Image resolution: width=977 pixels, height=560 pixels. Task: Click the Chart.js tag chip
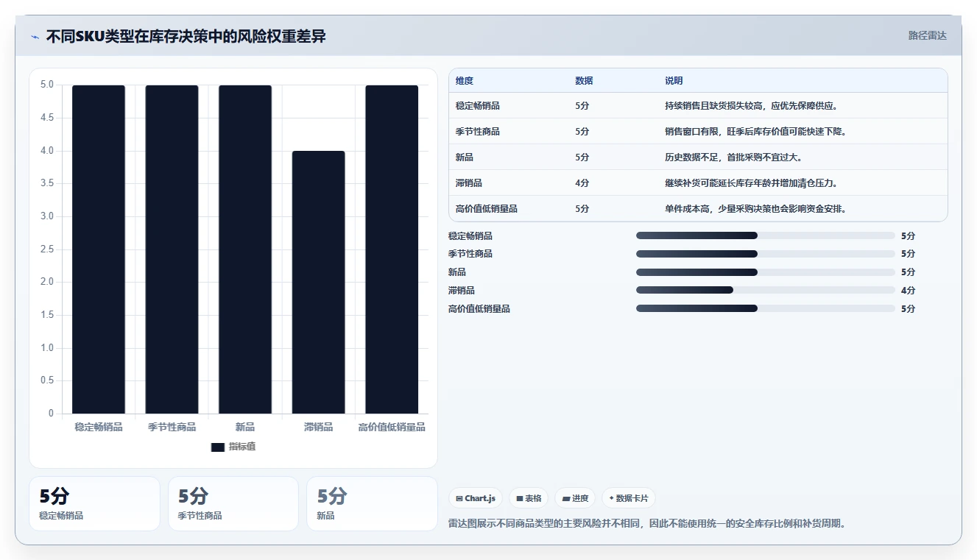(476, 498)
